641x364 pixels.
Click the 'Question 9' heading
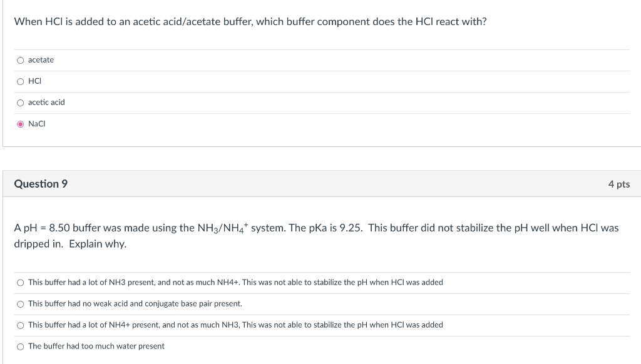click(x=41, y=184)
